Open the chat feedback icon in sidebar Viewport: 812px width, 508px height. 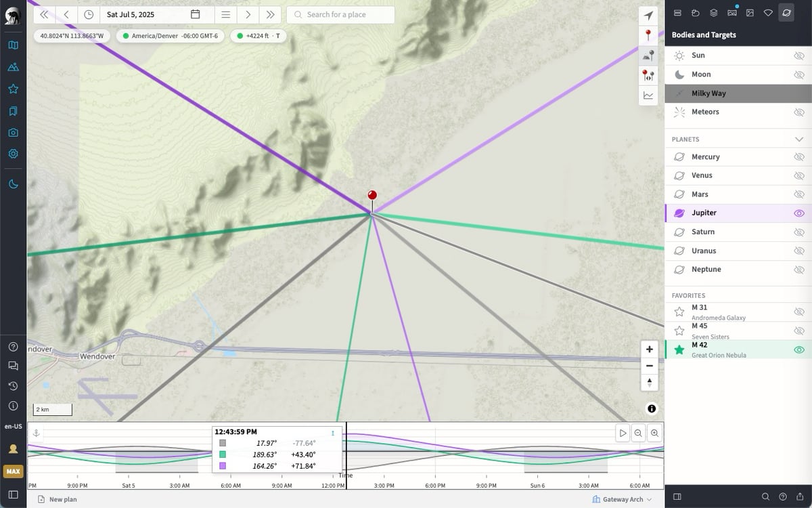click(13, 366)
